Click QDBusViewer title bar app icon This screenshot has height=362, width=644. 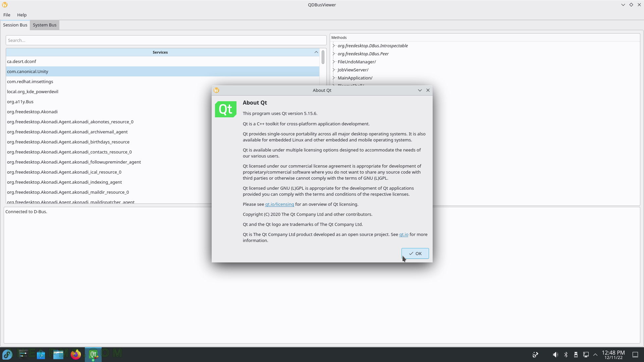click(5, 5)
